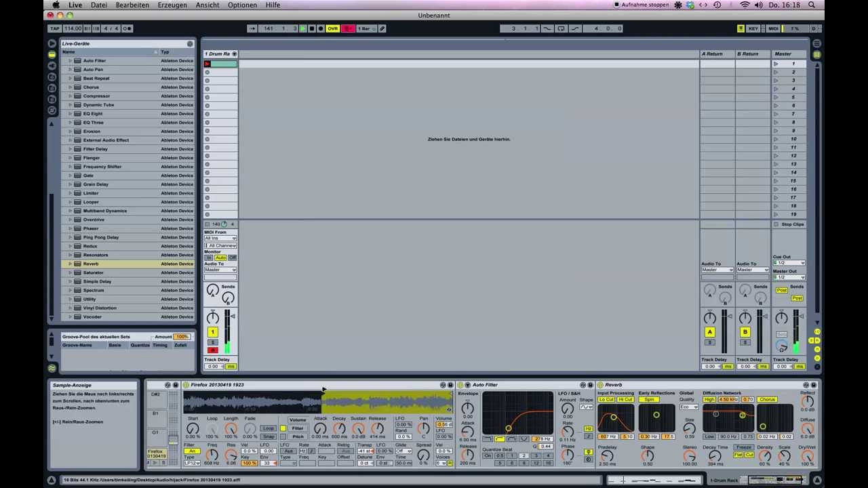The height and width of the screenshot is (488, 868).
Task: Open the LP12 filter type dropdown
Action: 192,463
